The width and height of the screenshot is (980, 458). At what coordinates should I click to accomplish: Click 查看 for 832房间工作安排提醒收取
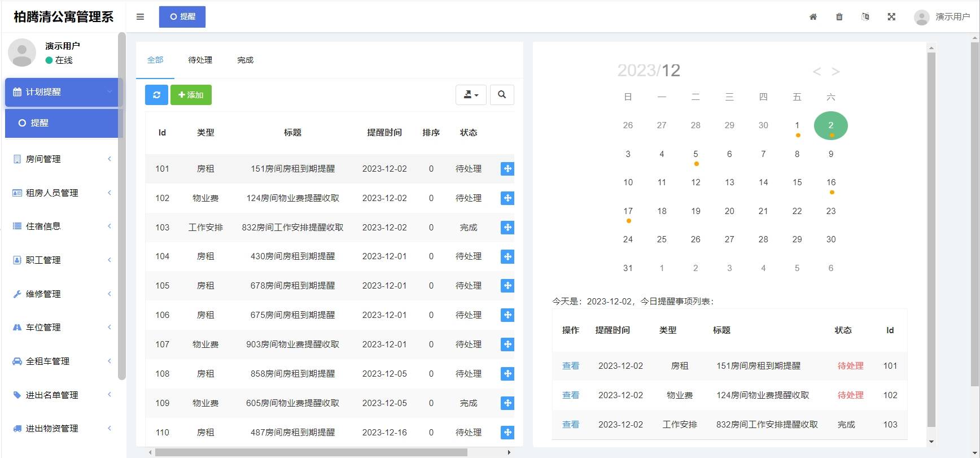571,425
